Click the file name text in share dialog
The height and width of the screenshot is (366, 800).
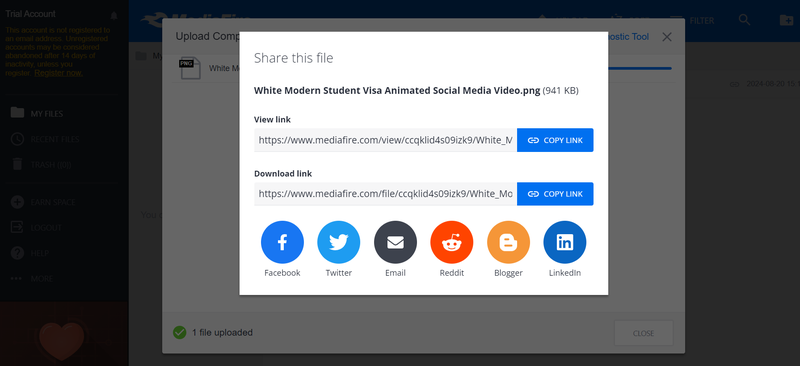(397, 91)
